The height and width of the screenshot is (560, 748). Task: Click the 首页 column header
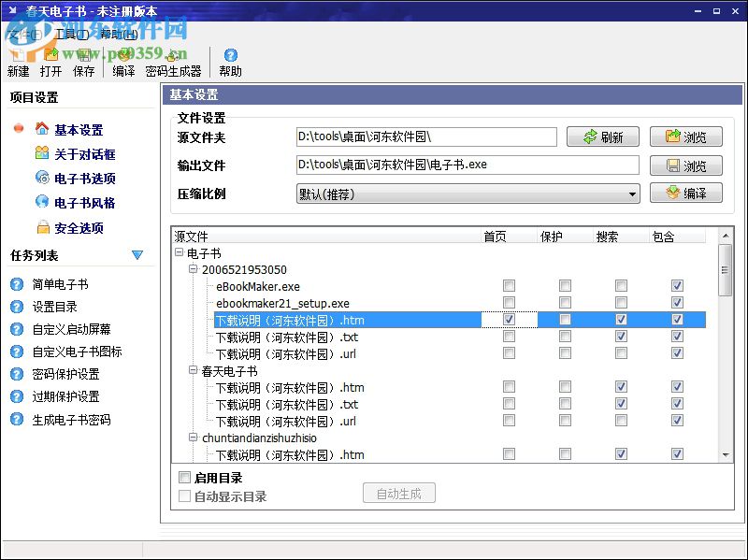509,237
